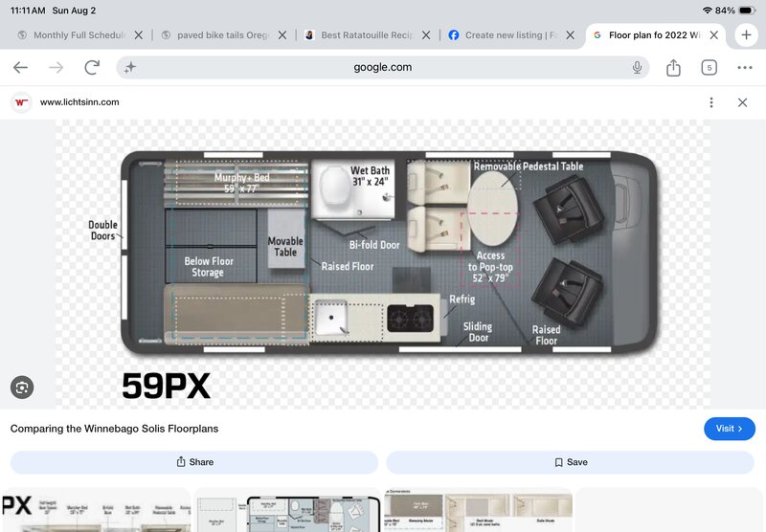Open the browser share icon in toolbar
Image resolution: width=766 pixels, height=532 pixels.
pos(673,67)
